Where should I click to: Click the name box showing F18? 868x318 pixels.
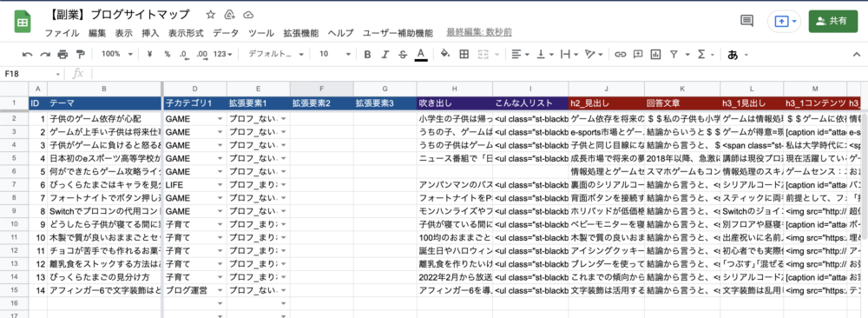pos(32,74)
